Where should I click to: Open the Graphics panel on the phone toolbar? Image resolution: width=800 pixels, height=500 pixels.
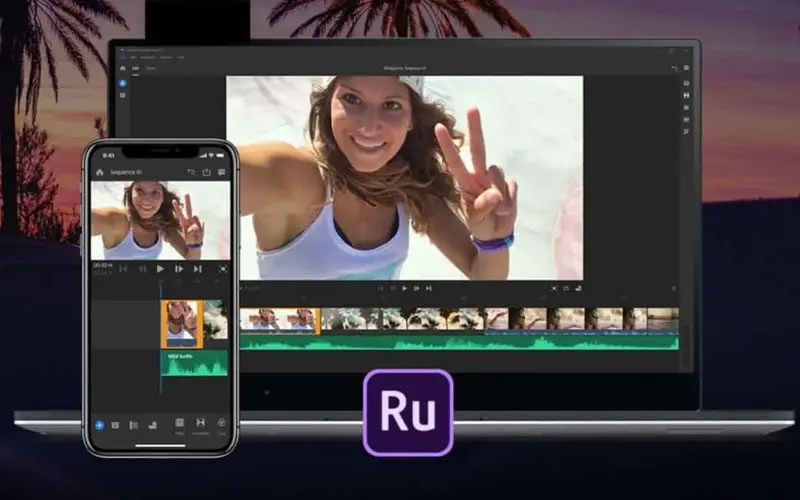coord(180,424)
